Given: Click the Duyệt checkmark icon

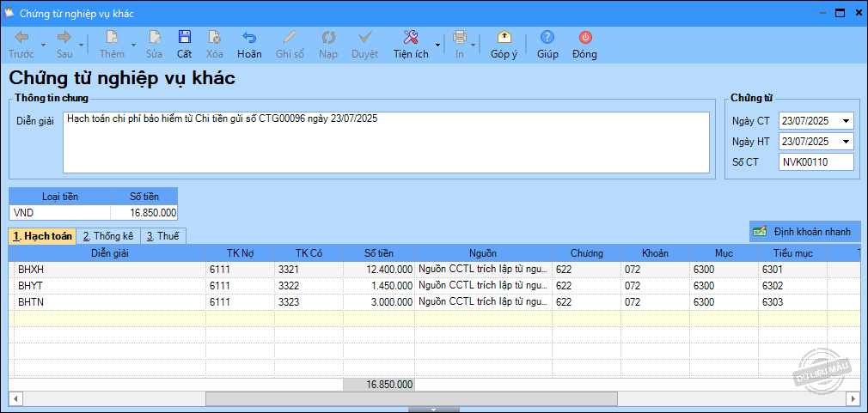Looking at the screenshot, I should [364, 37].
